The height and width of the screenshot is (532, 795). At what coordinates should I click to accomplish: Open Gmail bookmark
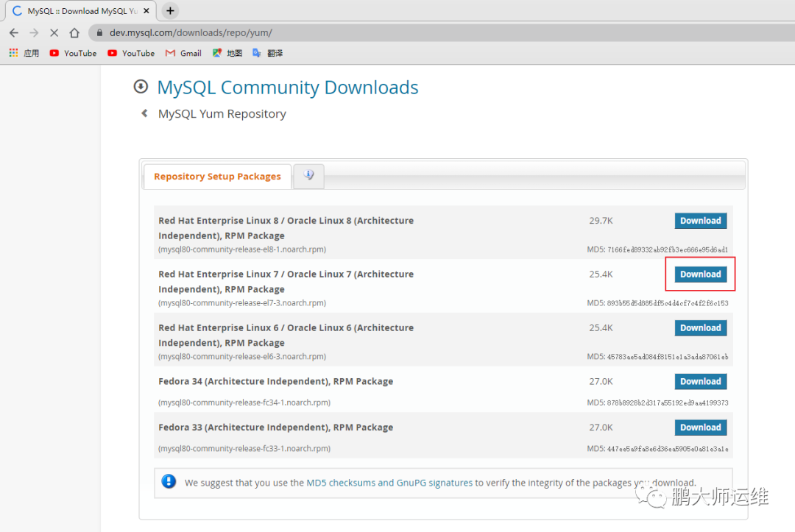point(183,53)
